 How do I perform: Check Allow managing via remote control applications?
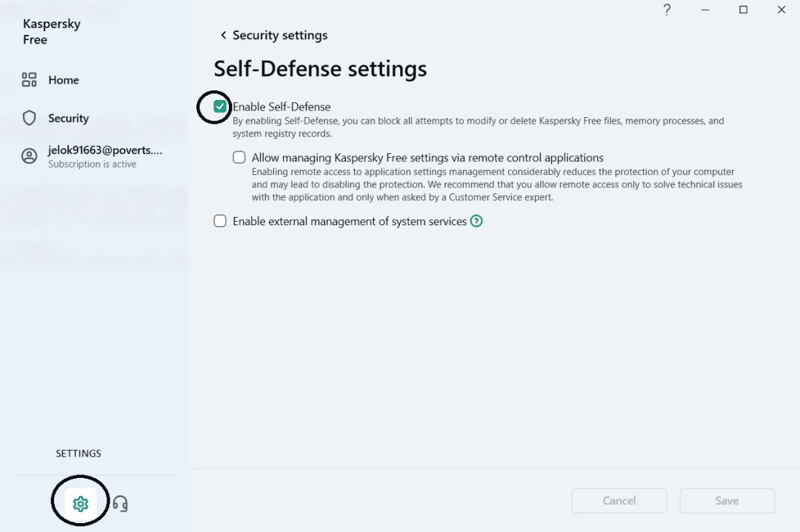pos(239,157)
